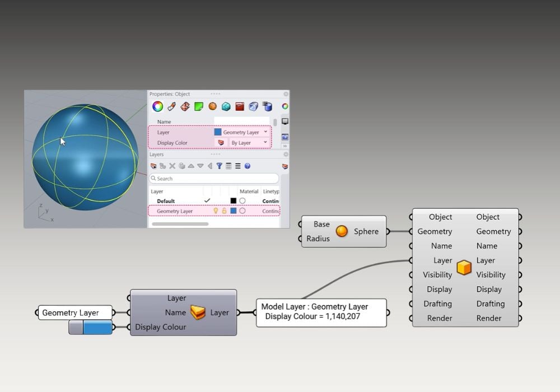The height and width of the screenshot is (392, 560).
Task: Expand side strip with double chevron
Action: [284, 146]
